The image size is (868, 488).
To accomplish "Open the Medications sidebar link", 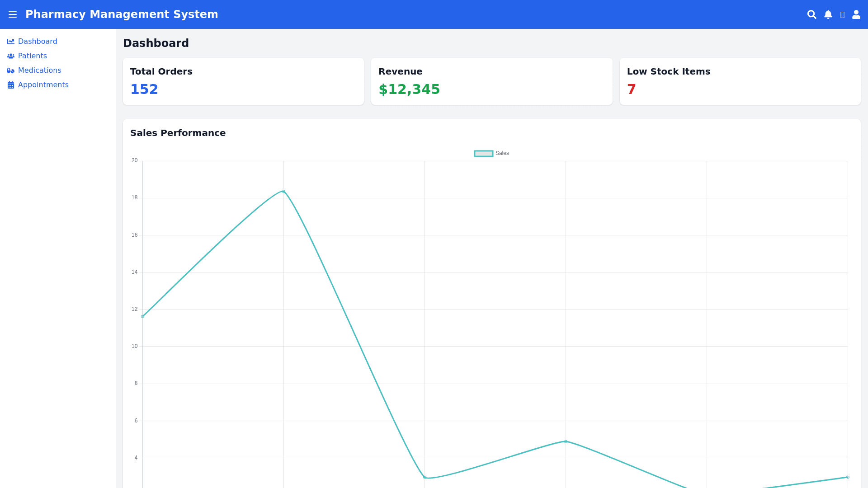I will tap(40, 70).
